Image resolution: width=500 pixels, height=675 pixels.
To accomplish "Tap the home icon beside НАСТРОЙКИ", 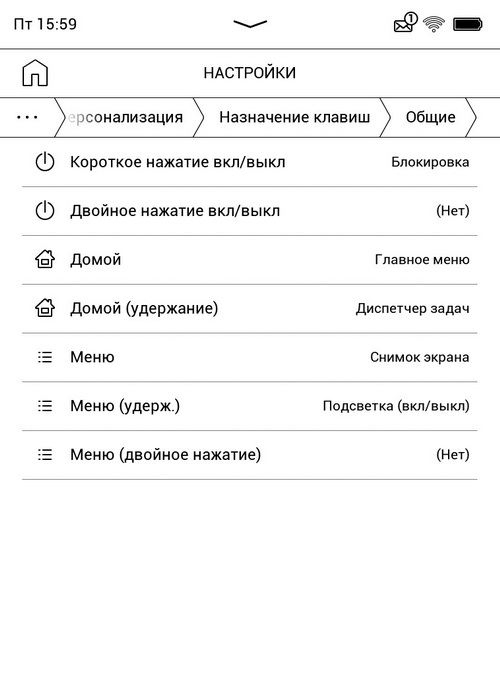I will [x=35, y=73].
